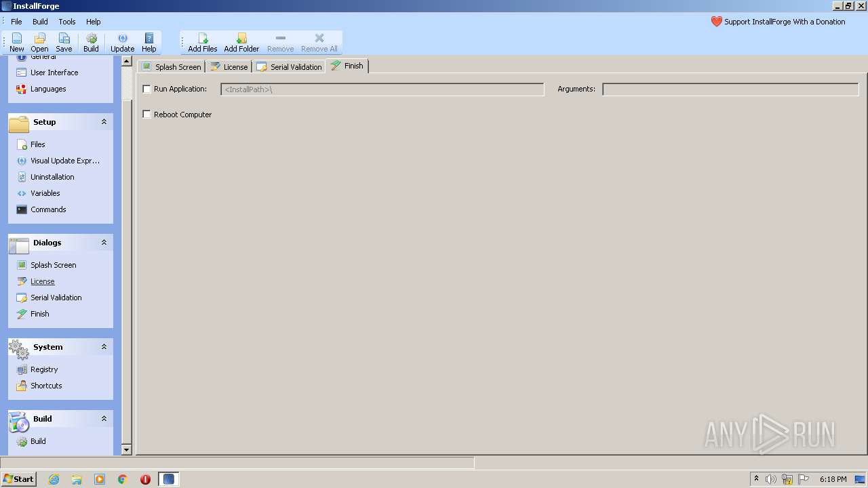Click the New project toolbar icon
The height and width of the screenshot is (488, 868).
[16, 43]
